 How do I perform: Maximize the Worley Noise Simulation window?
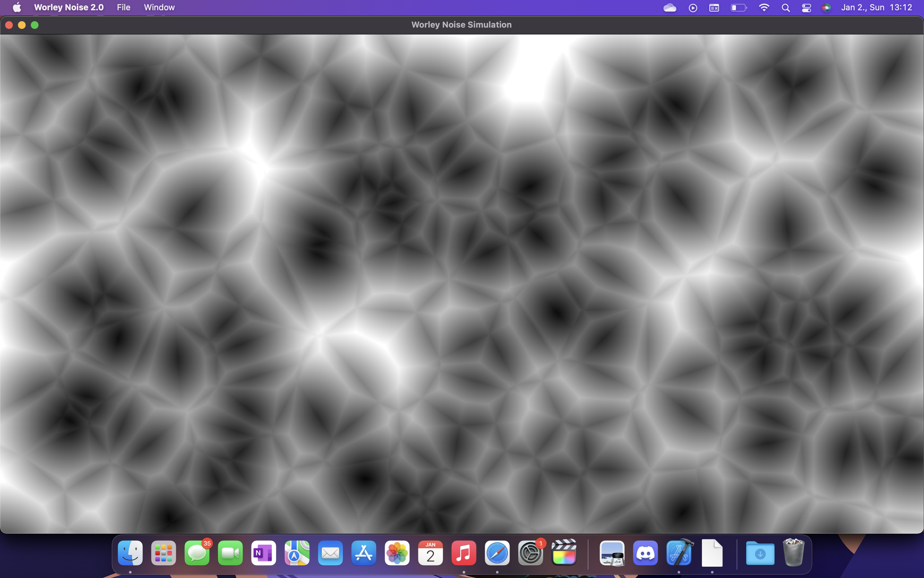click(35, 25)
